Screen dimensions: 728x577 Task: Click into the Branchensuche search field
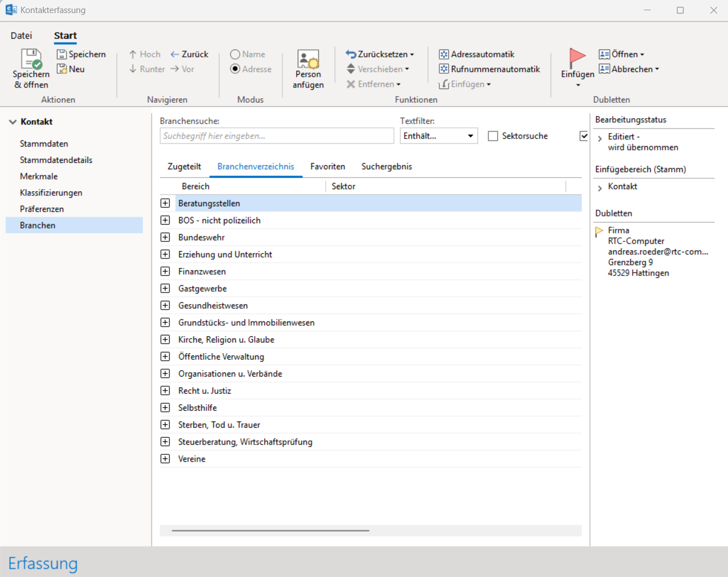pos(276,136)
